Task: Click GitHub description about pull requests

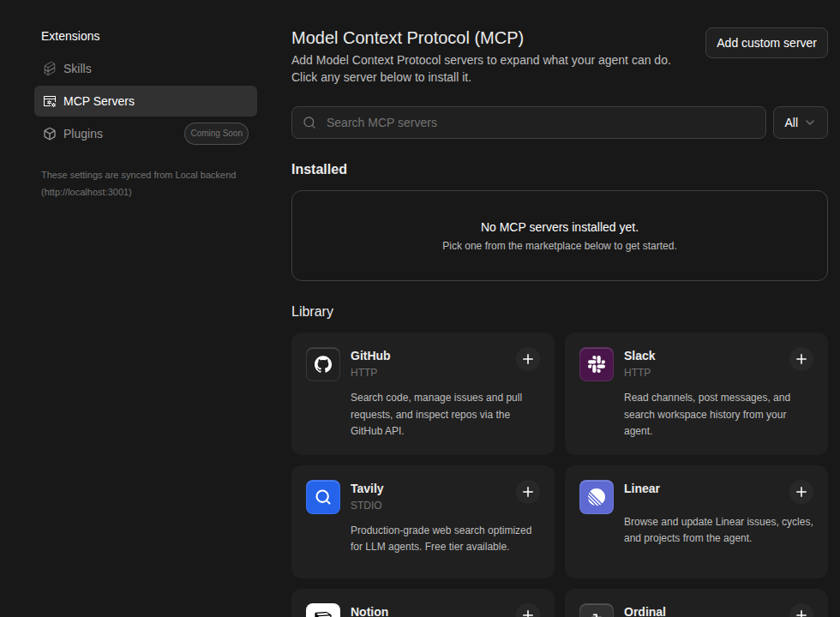Action: pos(436,414)
